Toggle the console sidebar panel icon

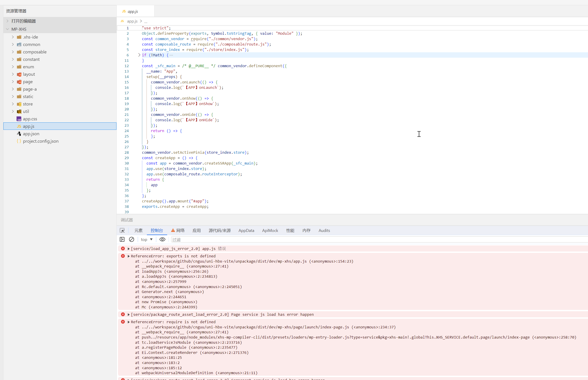(122, 239)
